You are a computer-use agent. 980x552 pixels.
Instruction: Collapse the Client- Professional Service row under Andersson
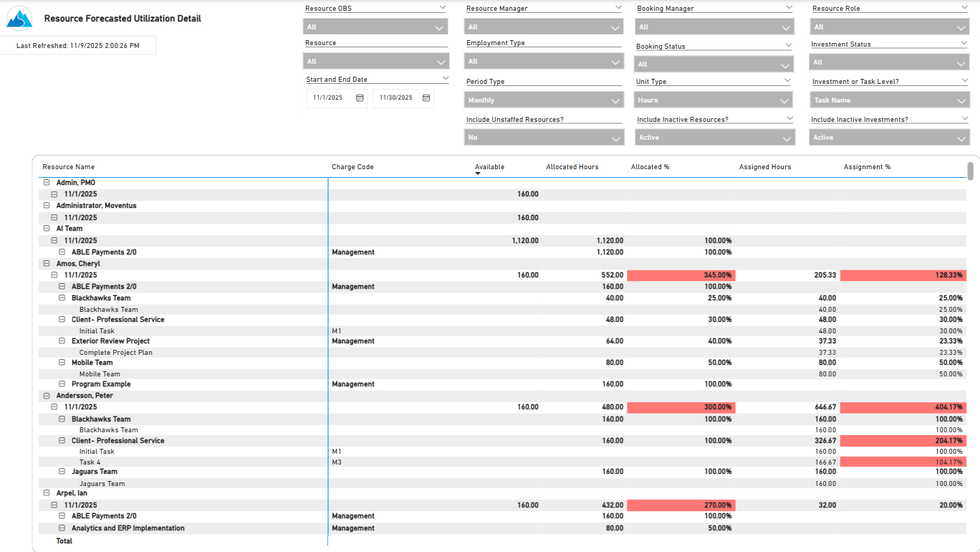[x=62, y=441]
